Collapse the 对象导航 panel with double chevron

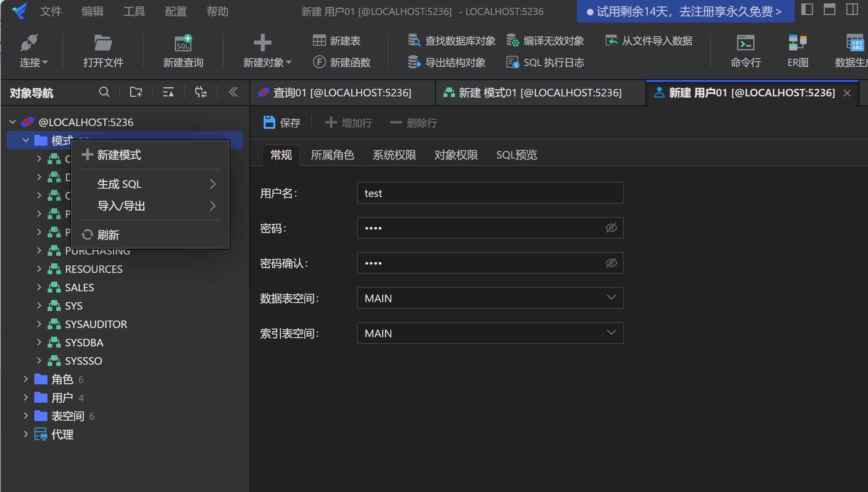pos(233,92)
